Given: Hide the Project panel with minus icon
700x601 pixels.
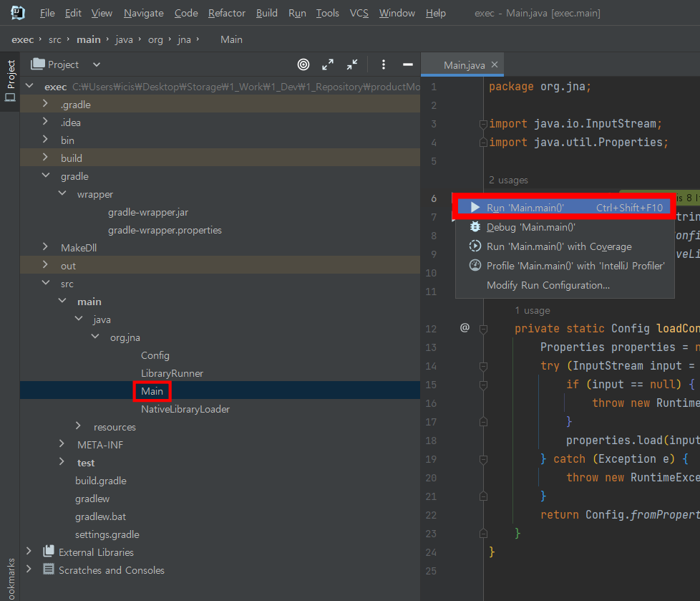Looking at the screenshot, I should (407, 64).
